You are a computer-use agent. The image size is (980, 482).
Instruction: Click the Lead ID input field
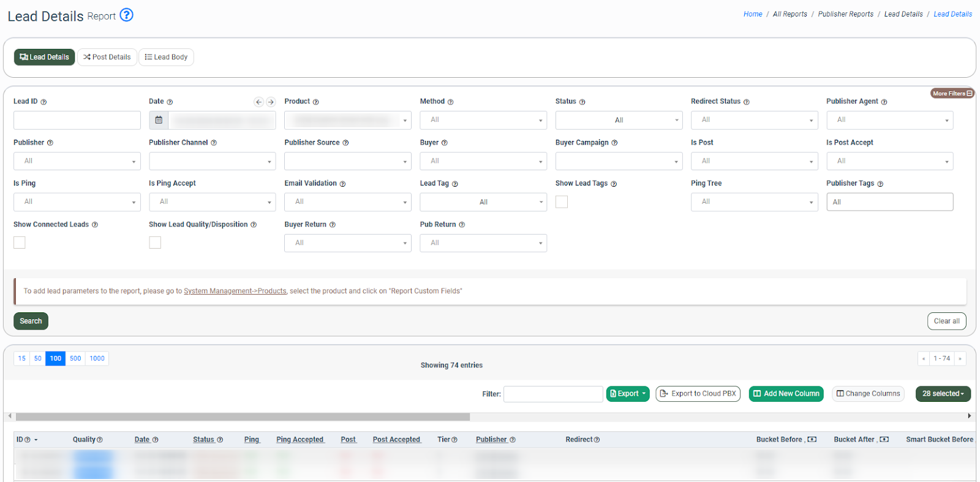77,120
